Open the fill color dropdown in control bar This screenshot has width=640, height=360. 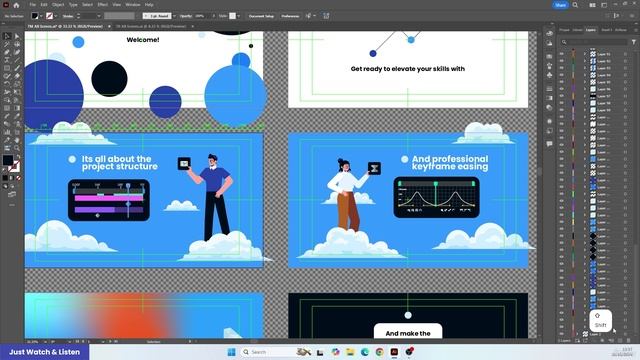point(41,16)
